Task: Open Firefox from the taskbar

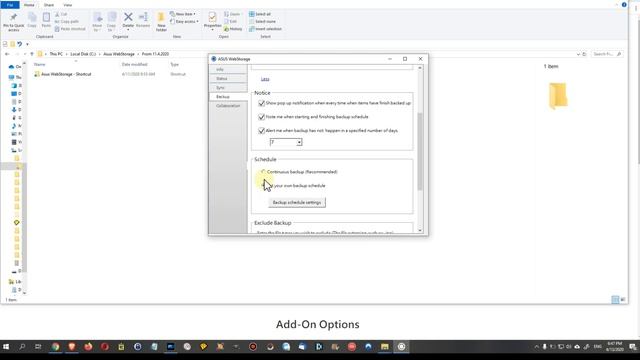Action: [88, 347]
